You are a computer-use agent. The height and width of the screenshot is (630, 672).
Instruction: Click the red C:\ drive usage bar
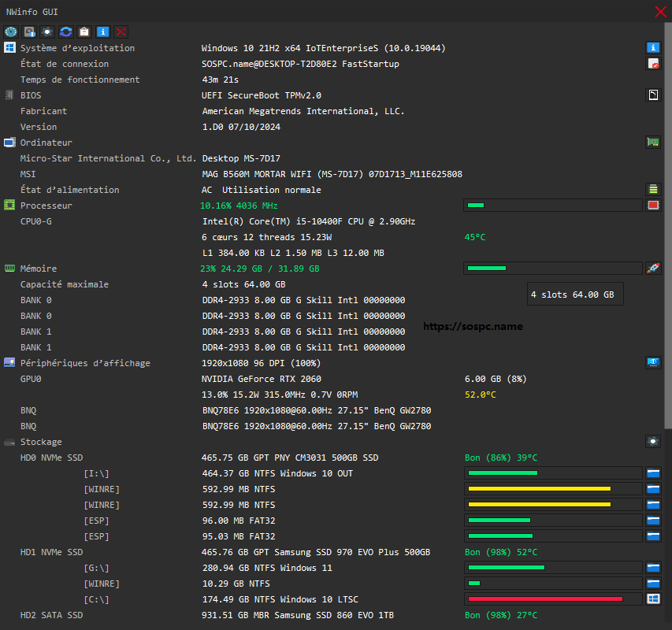(x=551, y=599)
